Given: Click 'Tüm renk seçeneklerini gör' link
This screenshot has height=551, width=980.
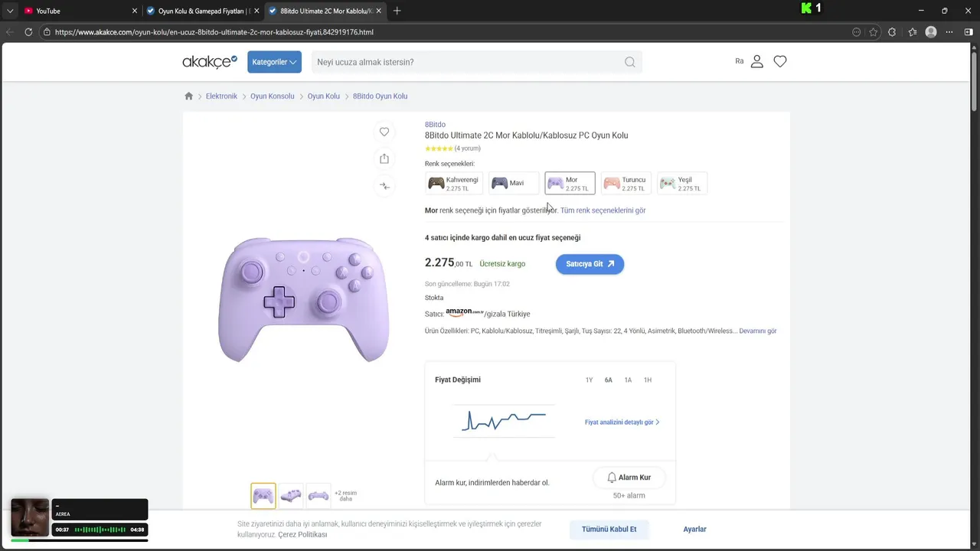Looking at the screenshot, I should [603, 210].
